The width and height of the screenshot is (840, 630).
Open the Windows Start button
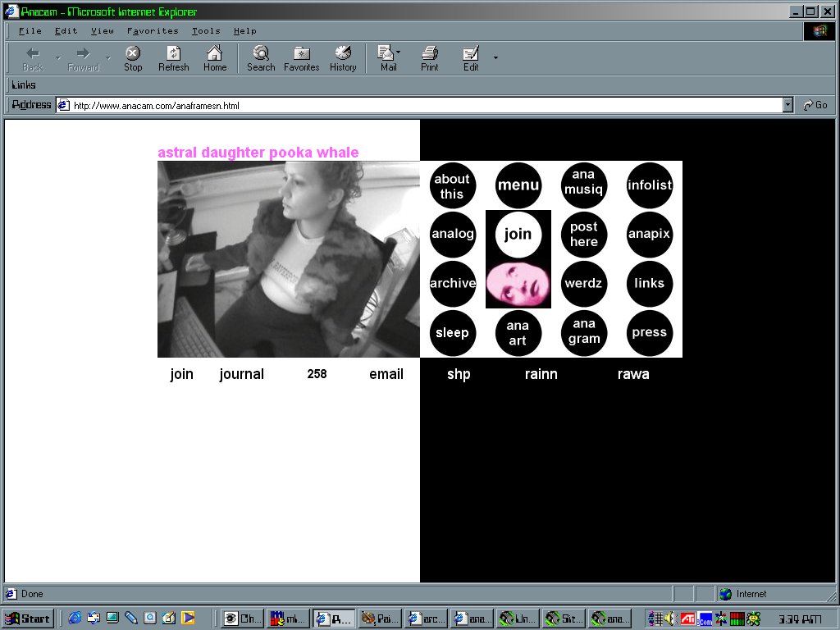point(28,619)
